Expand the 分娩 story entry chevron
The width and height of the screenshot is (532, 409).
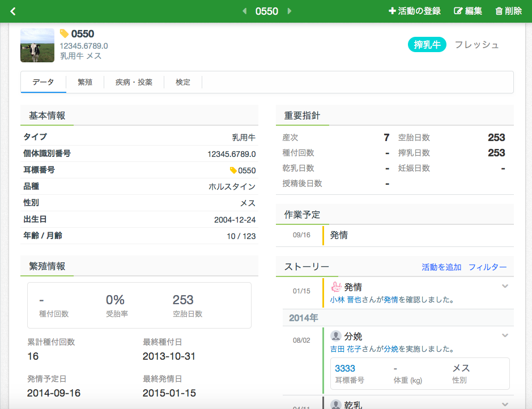[505, 335]
